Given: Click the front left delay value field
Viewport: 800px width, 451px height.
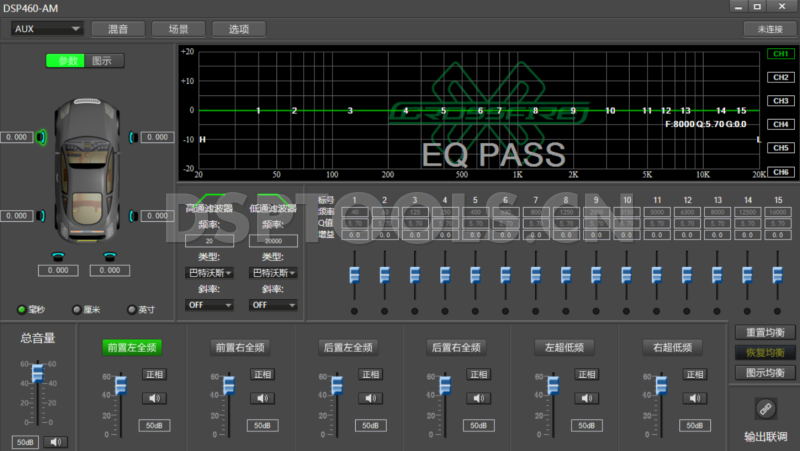Looking at the screenshot, I should [x=16, y=137].
